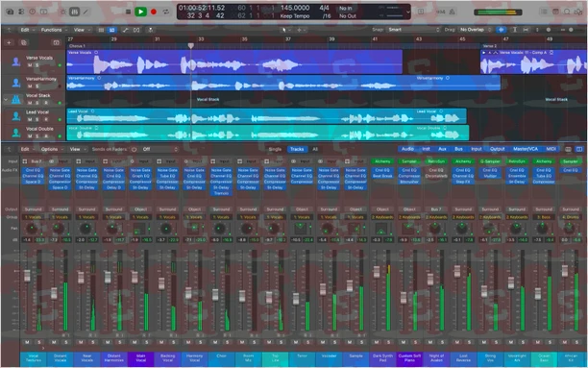The image size is (588, 368).
Task: Open the Mixer Edit menu
Action: [27, 149]
